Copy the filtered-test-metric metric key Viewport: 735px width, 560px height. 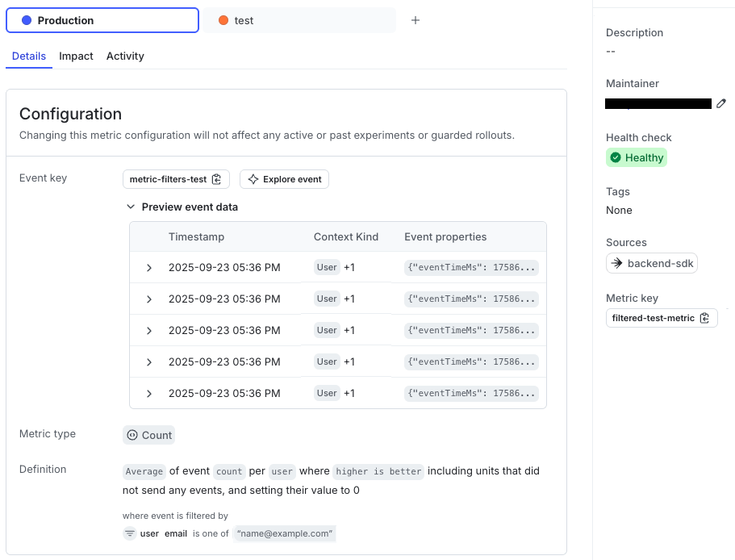click(x=705, y=318)
